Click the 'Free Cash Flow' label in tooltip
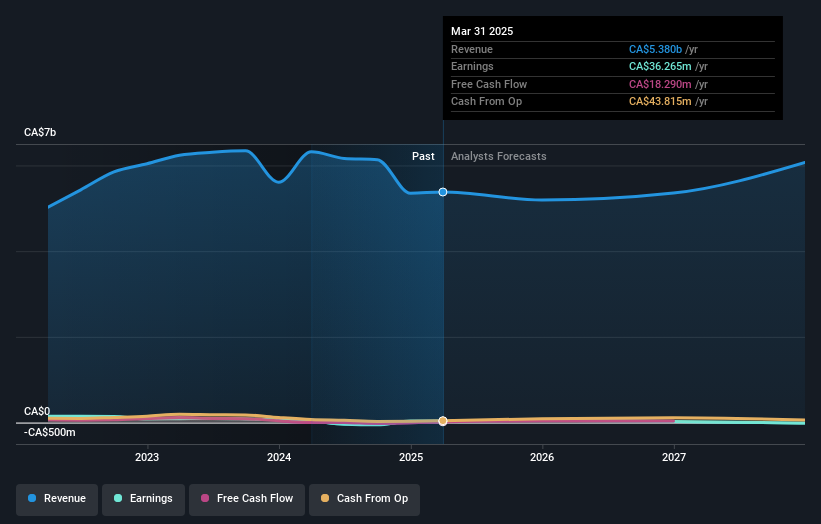The width and height of the screenshot is (821, 524). pos(489,84)
